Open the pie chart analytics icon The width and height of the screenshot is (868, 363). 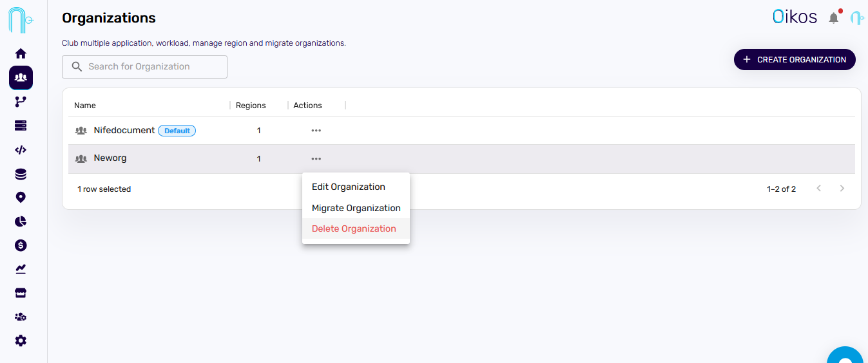(x=21, y=221)
